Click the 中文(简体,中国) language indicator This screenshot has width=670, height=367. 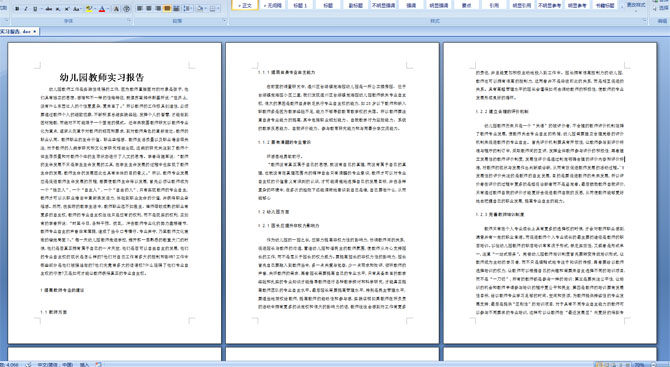tap(55, 364)
